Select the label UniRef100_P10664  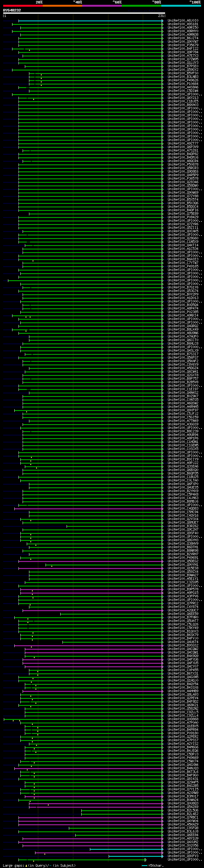pyautogui.click(x=183, y=84)
